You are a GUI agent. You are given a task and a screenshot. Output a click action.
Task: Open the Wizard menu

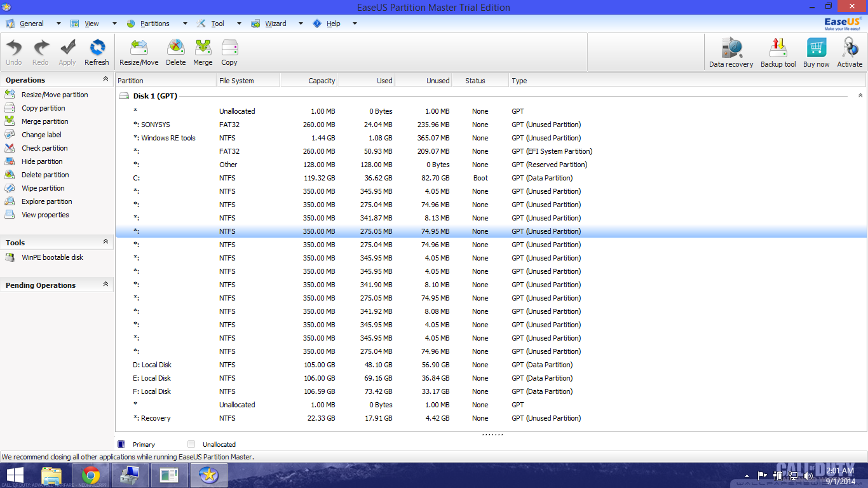tap(275, 24)
